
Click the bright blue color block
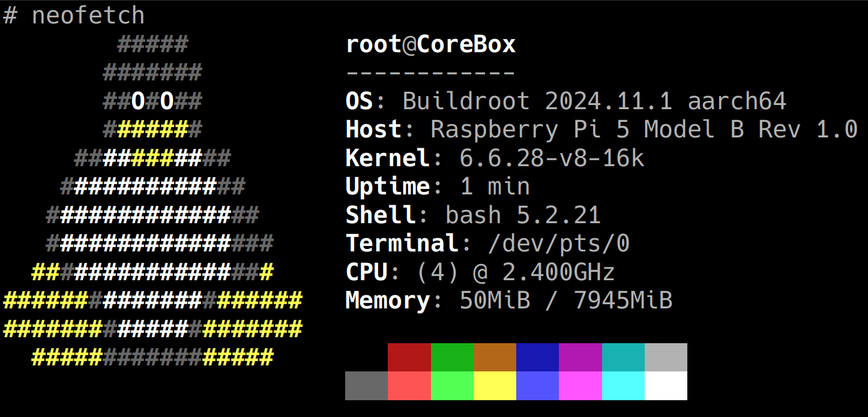click(537, 386)
